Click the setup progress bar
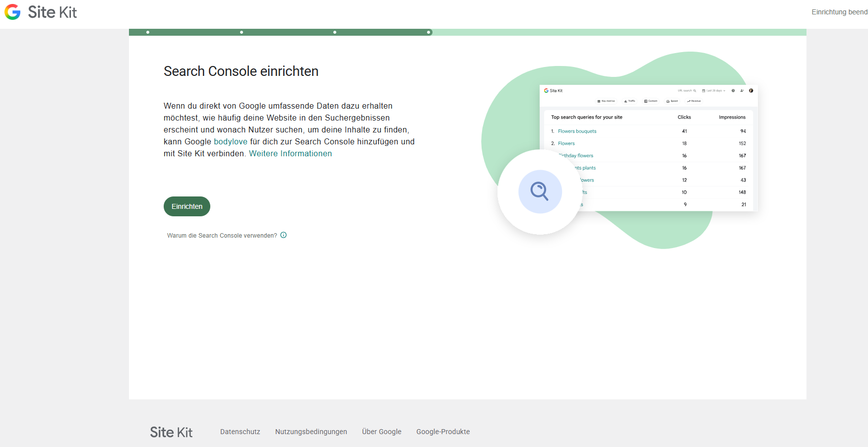Viewport: 868px width, 447px height. click(468, 32)
